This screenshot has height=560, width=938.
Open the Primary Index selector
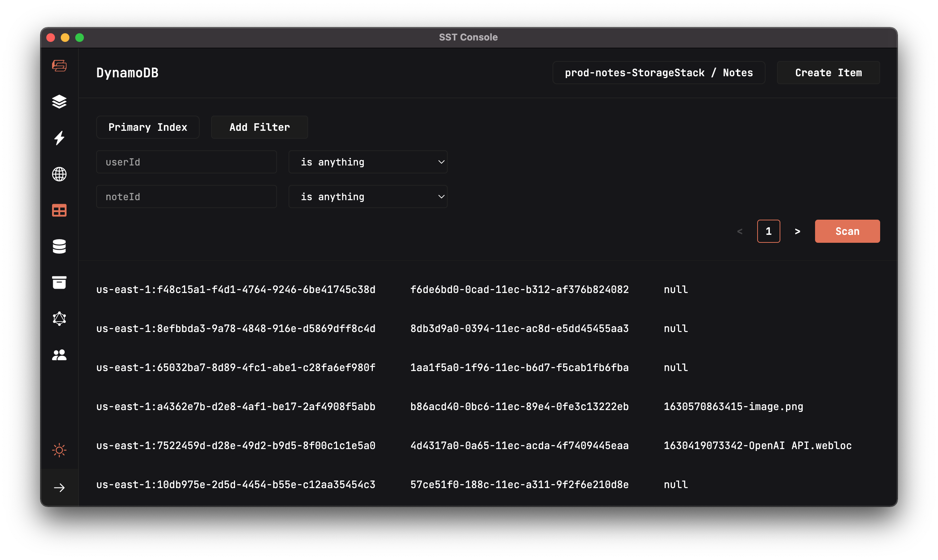tap(148, 127)
